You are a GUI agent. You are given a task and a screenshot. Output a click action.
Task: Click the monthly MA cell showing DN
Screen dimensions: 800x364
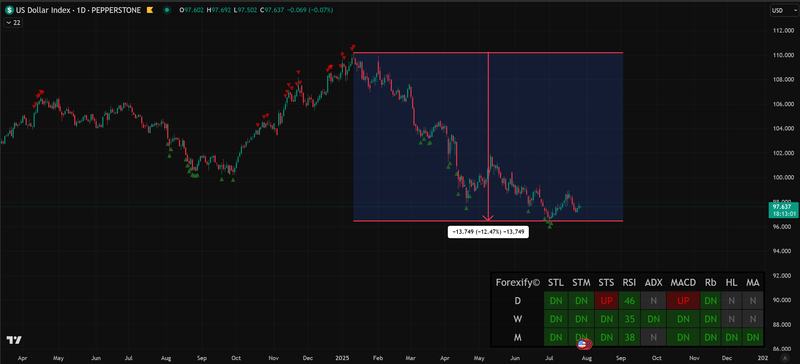[x=753, y=337]
